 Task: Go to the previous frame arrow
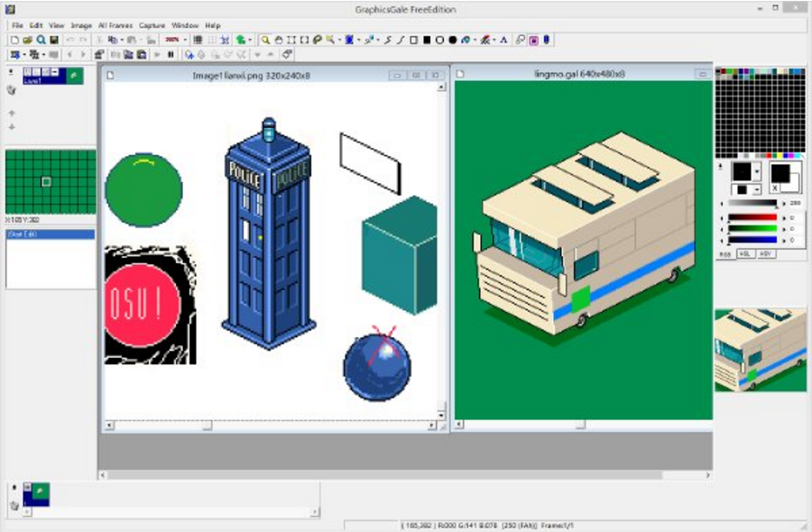[x=69, y=54]
